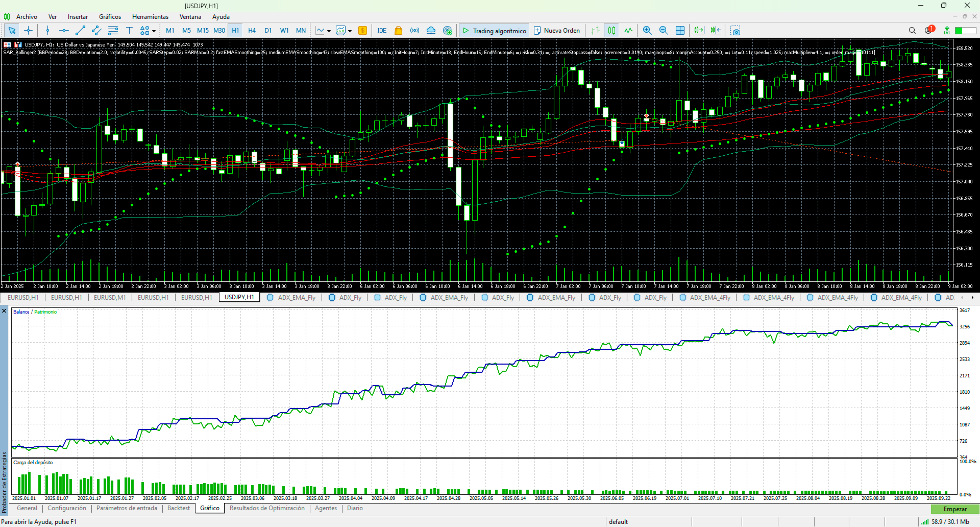The image size is (980, 527).
Task: Toggle chart autoscroll to latest bar
Action: click(x=699, y=31)
